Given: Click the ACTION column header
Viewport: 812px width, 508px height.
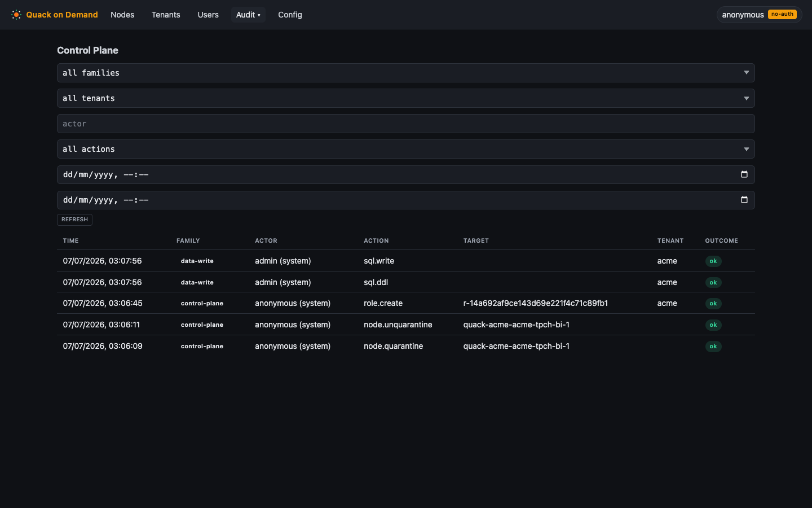Looking at the screenshot, I should click(x=376, y=241).
